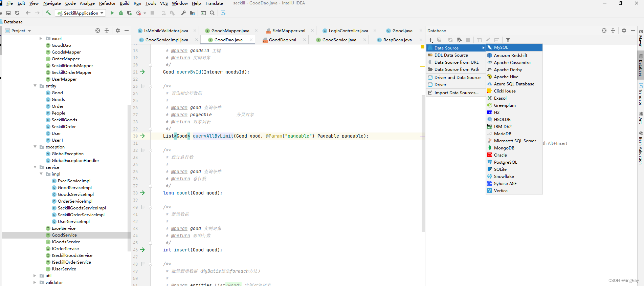Select PostgreSQL from the data source list
Image resolution: width=644 pixels, height=286 pixels.
tap(514, 162)
